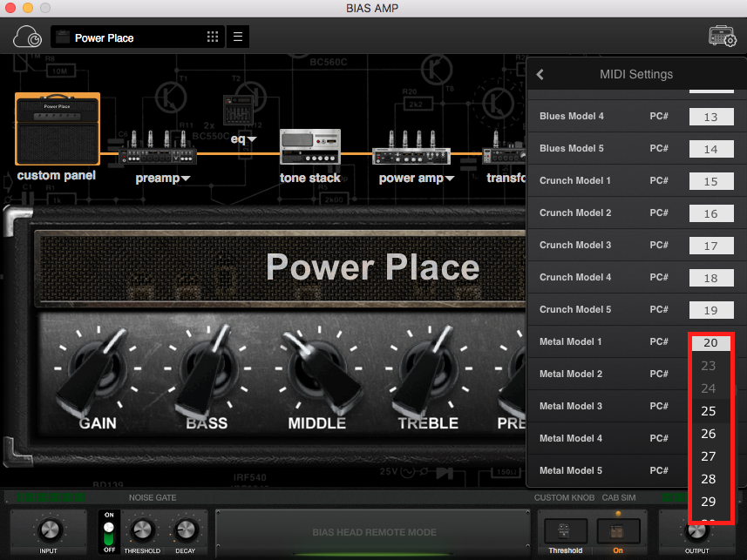The image size is (747, 560).
Task: Expand the power amp dropdown arrow
Action: 449,179
